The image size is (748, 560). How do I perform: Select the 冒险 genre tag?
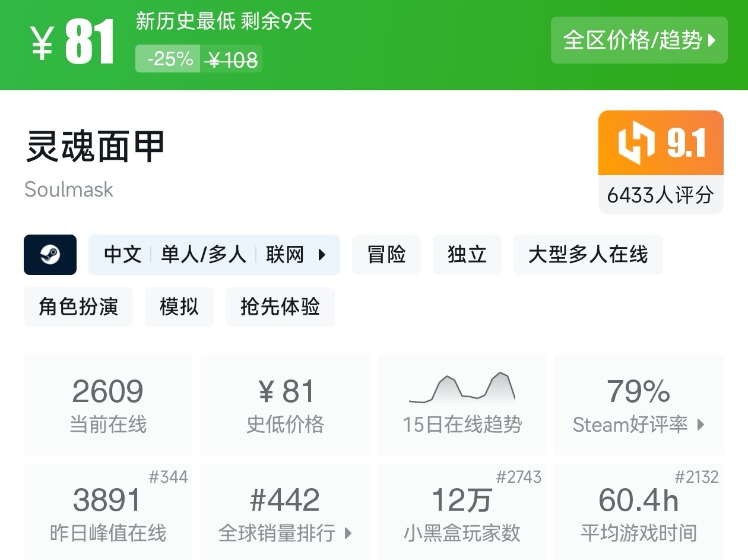tap(386, 255)
